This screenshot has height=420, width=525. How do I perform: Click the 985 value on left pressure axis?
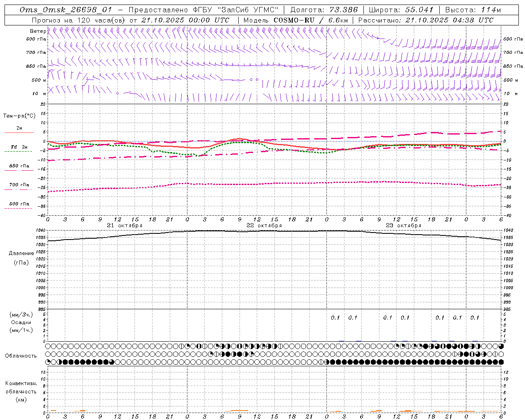tap(42, 309)
